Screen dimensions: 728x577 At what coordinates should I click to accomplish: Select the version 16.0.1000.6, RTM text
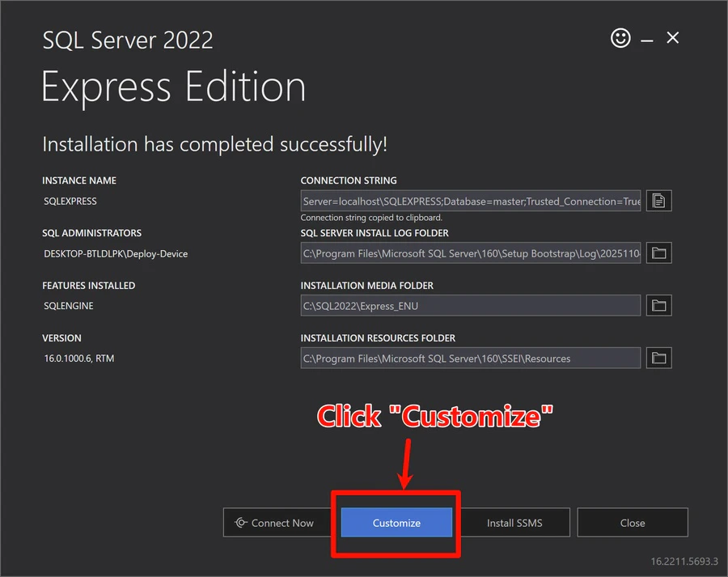79,359
